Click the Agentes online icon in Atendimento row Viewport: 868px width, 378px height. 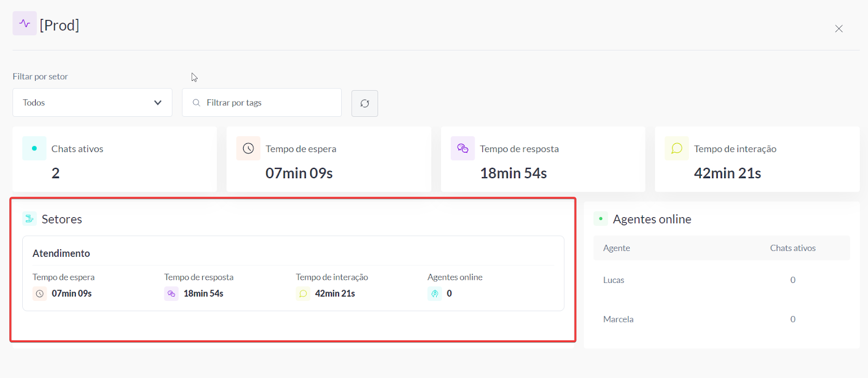pyautogui.click(x=435, y=294)
